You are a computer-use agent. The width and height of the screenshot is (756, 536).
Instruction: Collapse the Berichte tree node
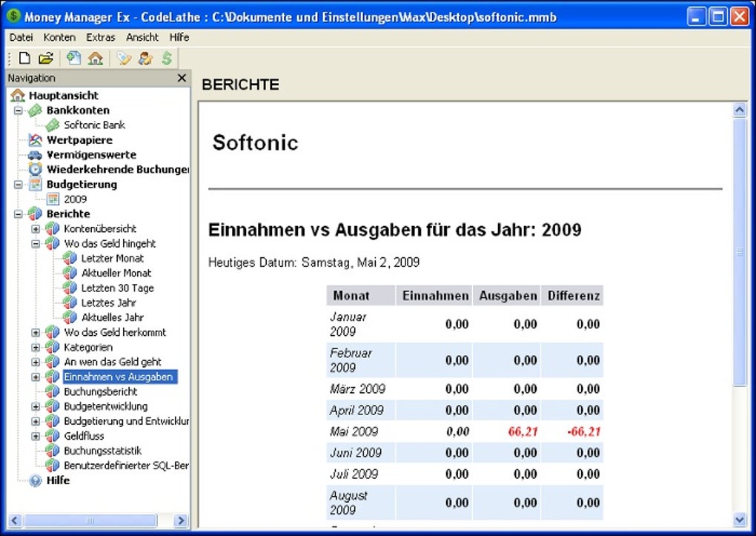point(19,214)
